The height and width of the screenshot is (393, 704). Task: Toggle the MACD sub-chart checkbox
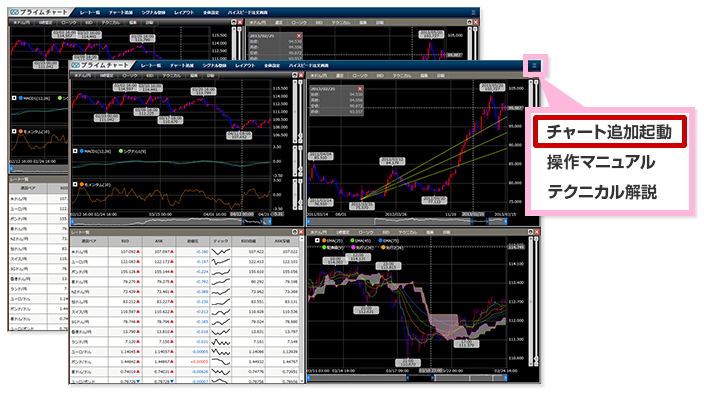[75, 151]
